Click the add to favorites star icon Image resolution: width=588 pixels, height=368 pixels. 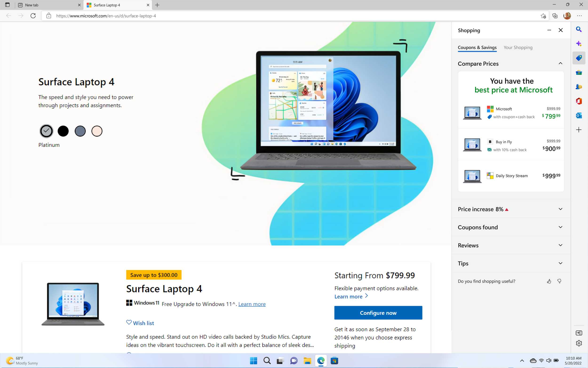[543, 16]
